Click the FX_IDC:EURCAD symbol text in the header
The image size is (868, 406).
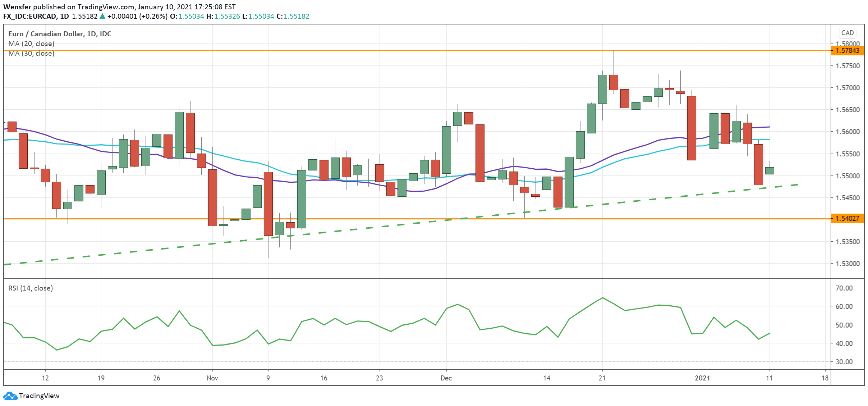click(x=30, y=16)
